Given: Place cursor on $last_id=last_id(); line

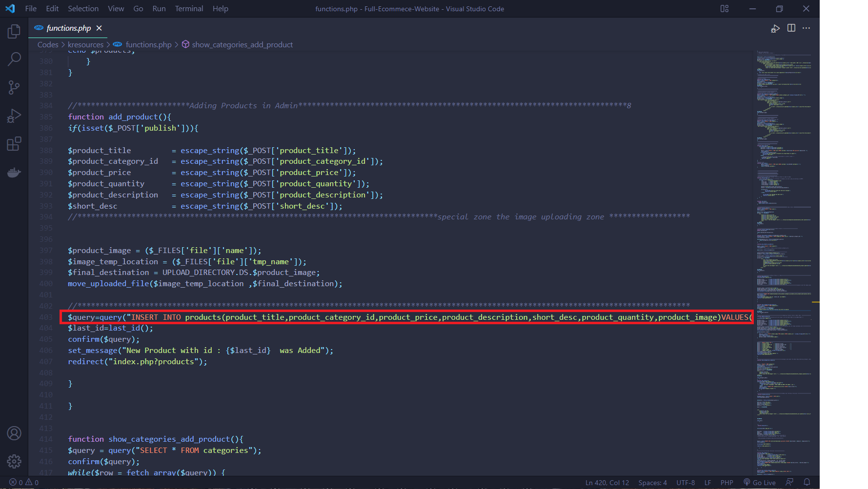Looking at the screenshot, I should pyautogui.click(x=110, y=328).
